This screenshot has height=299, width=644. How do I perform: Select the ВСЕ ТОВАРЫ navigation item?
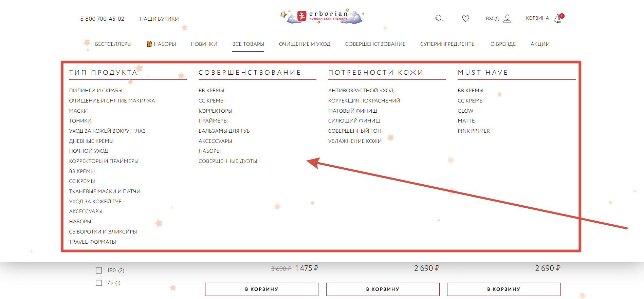tap(248, 44)
